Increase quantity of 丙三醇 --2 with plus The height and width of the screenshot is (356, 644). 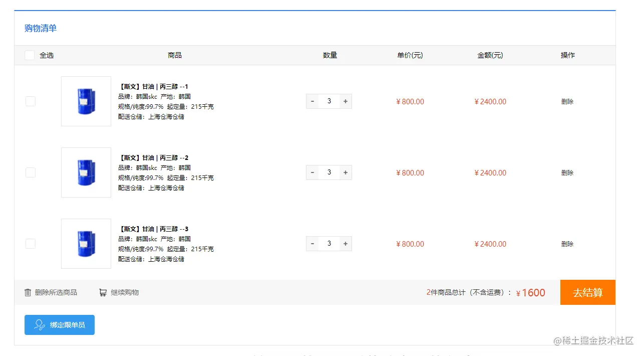pos(346,172)
